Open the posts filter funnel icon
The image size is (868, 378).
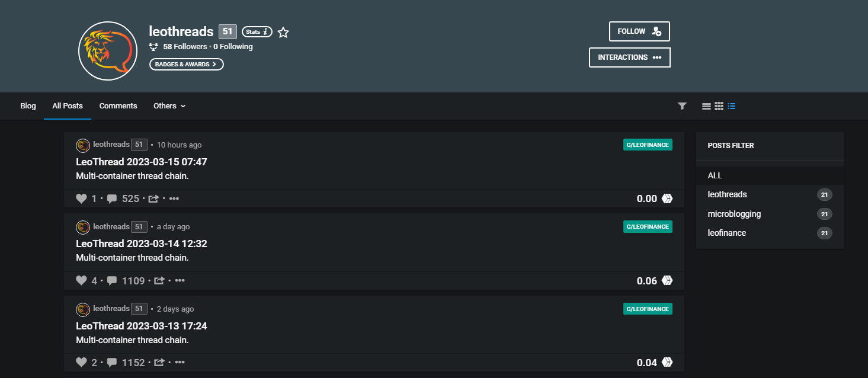coord(682,106)
